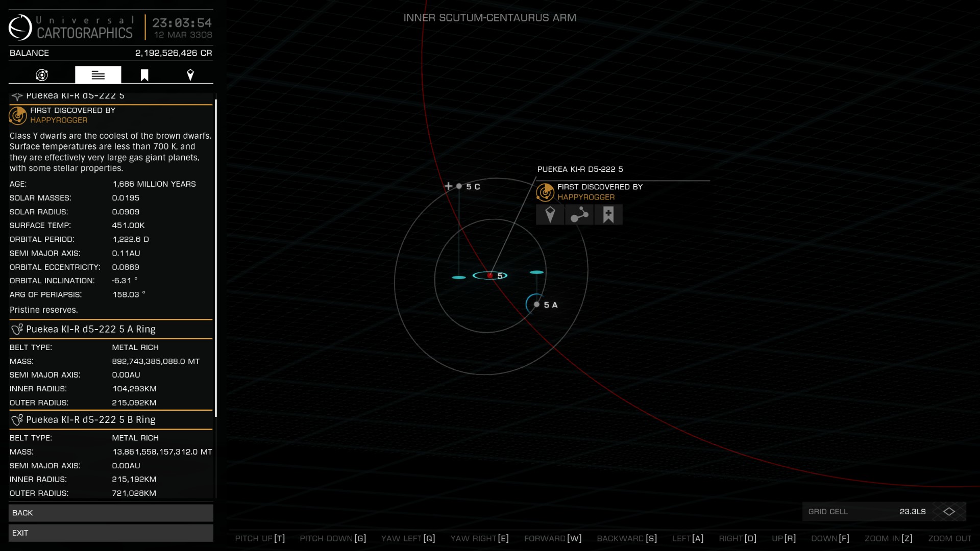Viewport: 980px width, 551px height.
Task: Click the star icon beside Puekea KI-R d5-222 5
Action: click(x=17, y=96)
